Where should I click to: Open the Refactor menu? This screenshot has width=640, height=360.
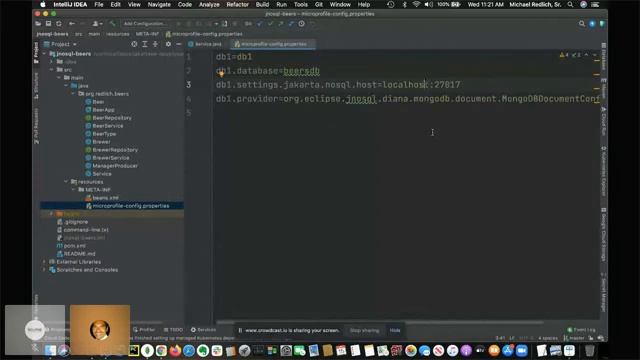238,4
